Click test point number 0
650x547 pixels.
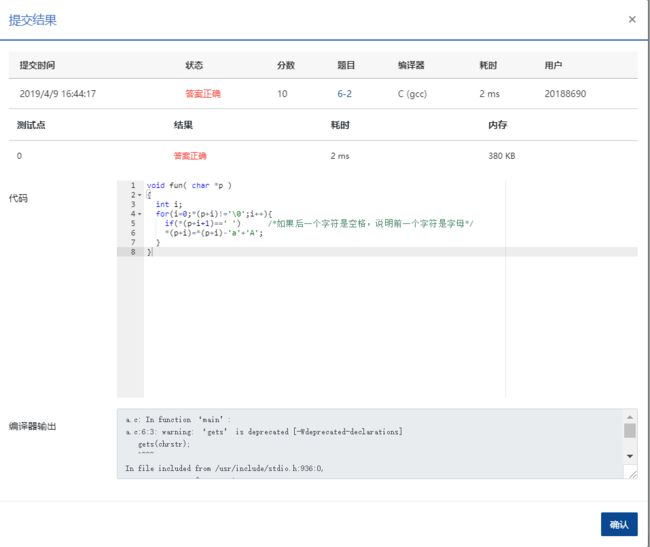[x=19, y=156]
